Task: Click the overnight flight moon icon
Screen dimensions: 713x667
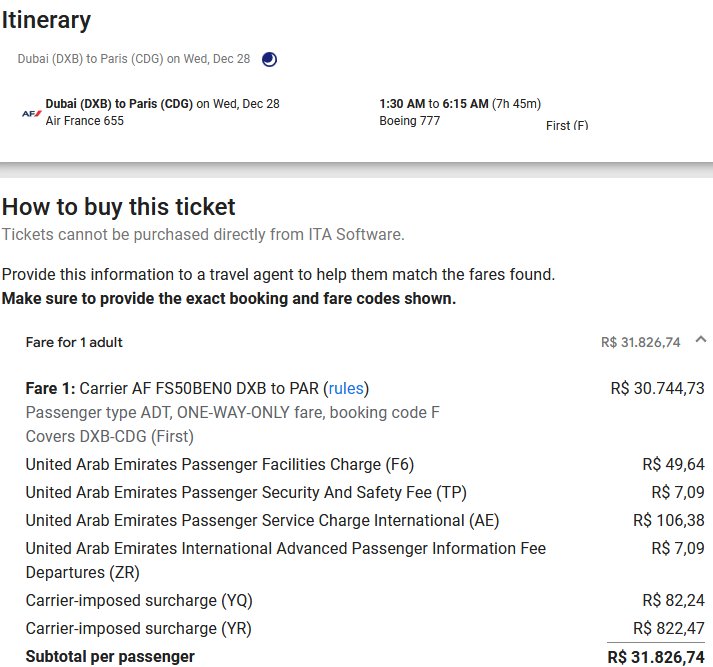Action: coord(269,59)
